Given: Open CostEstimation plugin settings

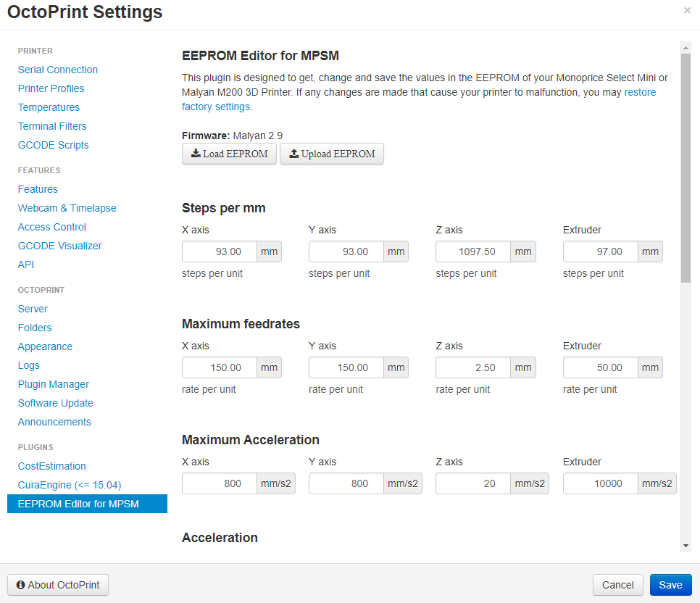Looking at the screenshot, I should [51, 466].
